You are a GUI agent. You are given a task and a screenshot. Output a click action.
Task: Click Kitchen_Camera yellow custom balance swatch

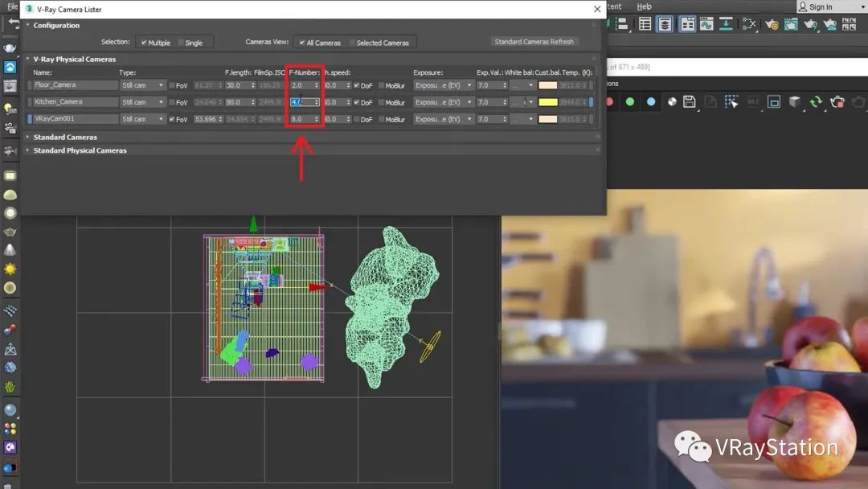point(547,102)
